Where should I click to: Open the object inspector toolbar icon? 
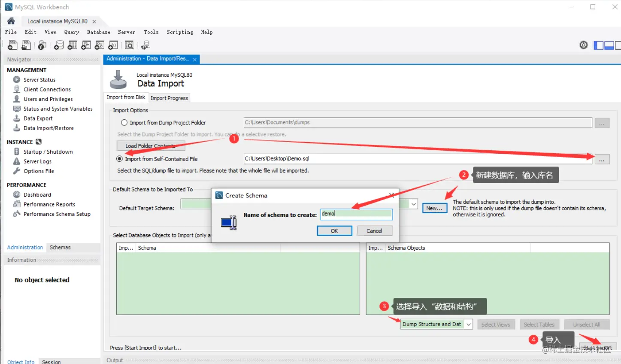click(42, 45)
